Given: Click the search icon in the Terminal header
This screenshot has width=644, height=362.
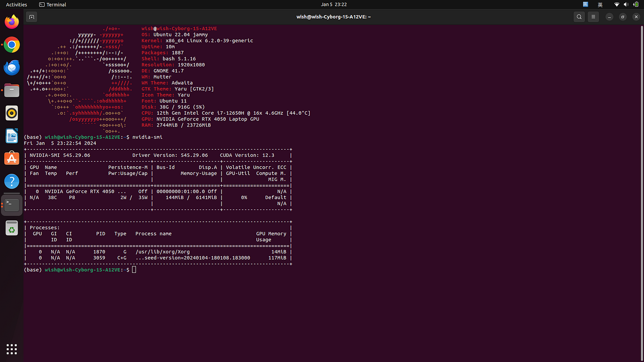Looking at the screenshot, I should point(579,17).
